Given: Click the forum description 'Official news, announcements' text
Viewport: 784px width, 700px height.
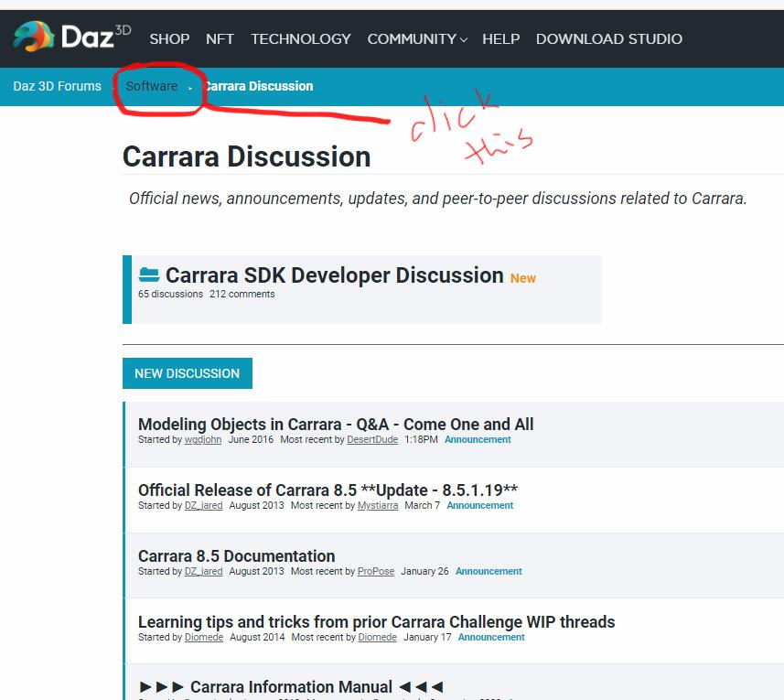Looking at the screenshot, I should [x=437, y=199].
